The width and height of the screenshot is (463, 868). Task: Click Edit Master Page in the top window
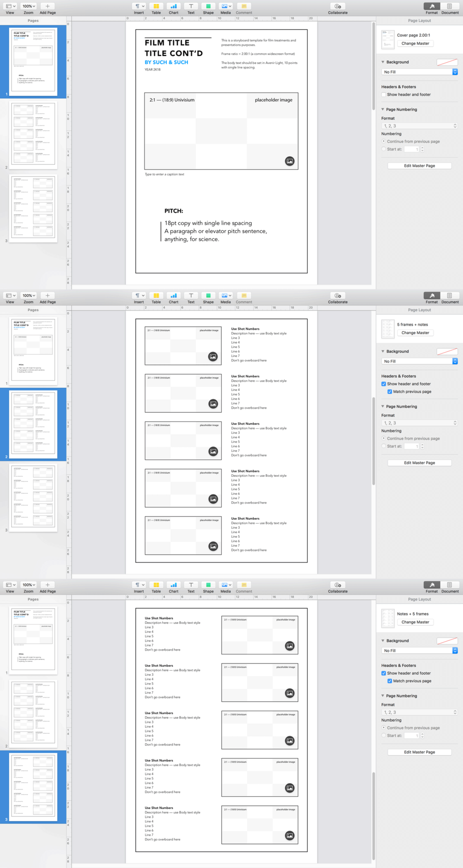419,166
